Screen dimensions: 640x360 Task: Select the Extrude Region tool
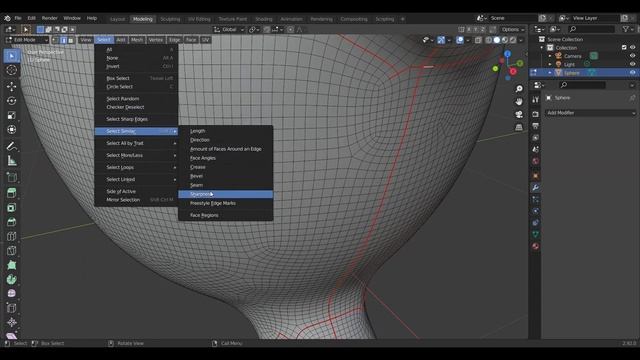point(11,193)
